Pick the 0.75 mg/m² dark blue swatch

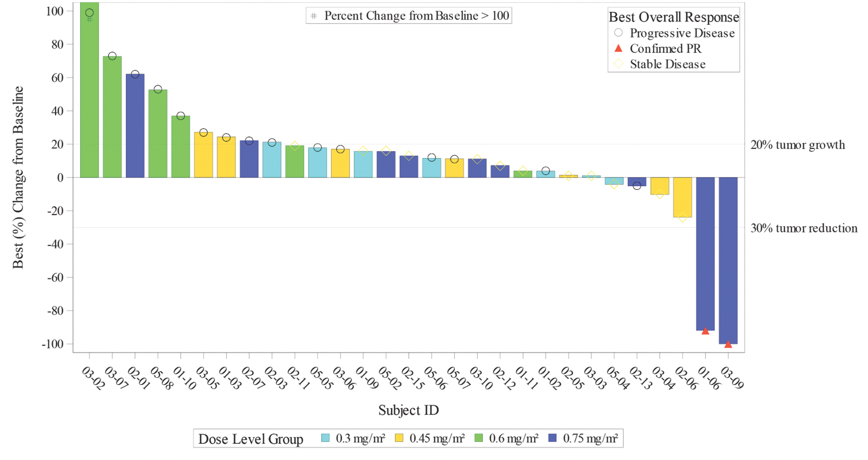coord(553,438)
